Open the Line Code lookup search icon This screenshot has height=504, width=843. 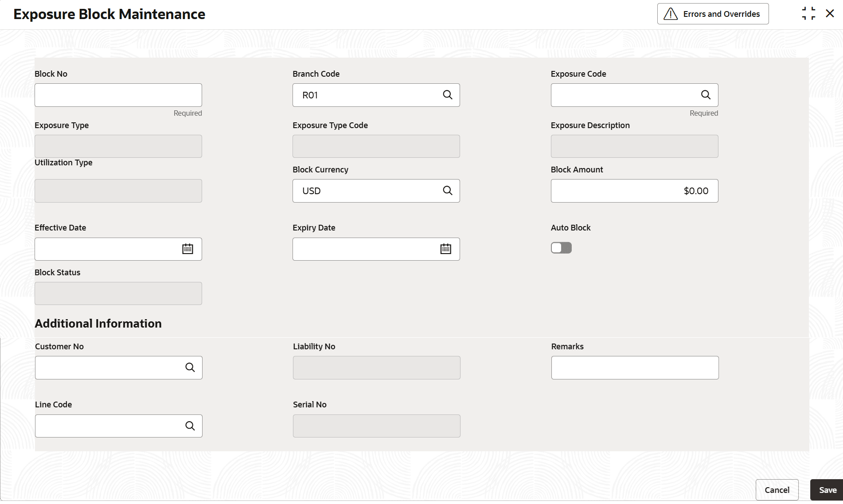click(190, 426)
